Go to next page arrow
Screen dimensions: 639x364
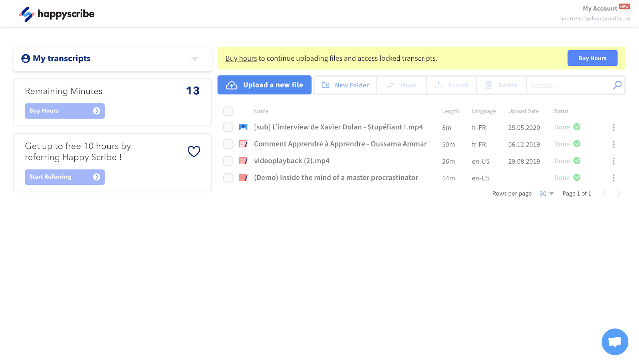[x=619, y=194]
